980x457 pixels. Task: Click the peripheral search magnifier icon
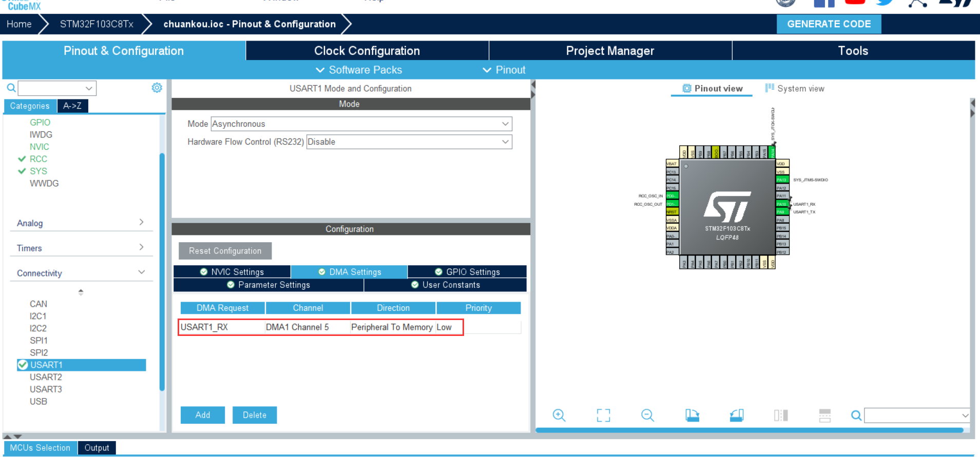pyautogui.click(x=11, y=88)
